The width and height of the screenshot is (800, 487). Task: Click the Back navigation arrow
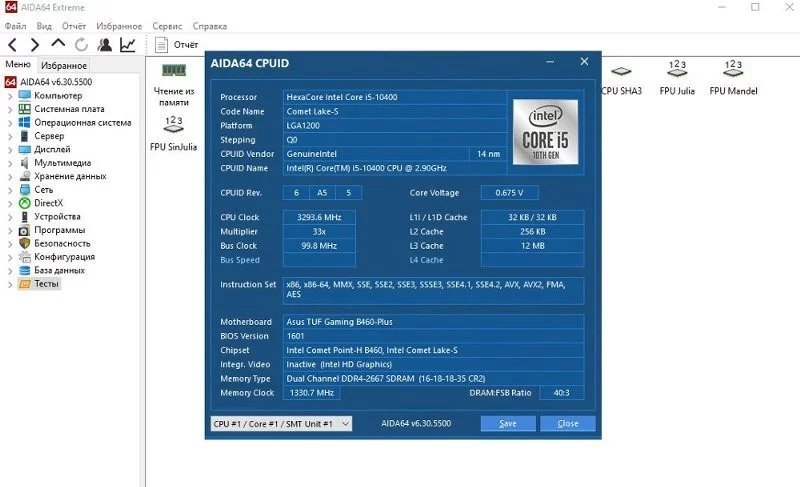point(13,45)
